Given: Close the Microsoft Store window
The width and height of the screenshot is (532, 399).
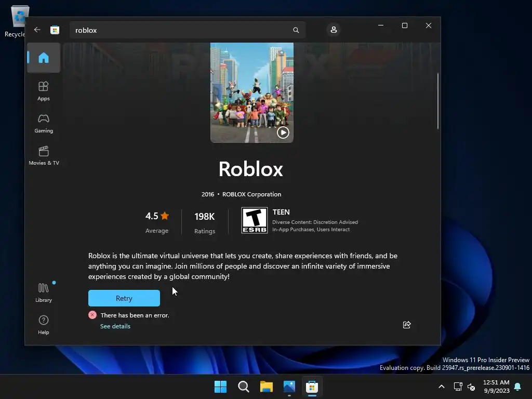Looking at the screenshot, I should [x=429, y=25].
